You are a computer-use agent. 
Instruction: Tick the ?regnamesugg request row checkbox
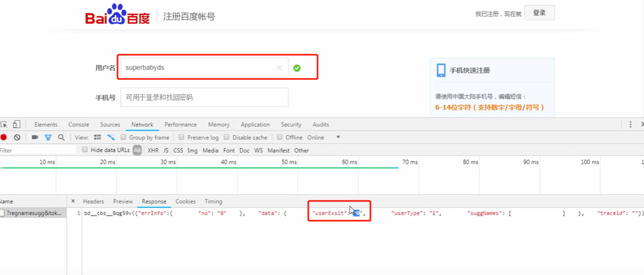point(2,213)
